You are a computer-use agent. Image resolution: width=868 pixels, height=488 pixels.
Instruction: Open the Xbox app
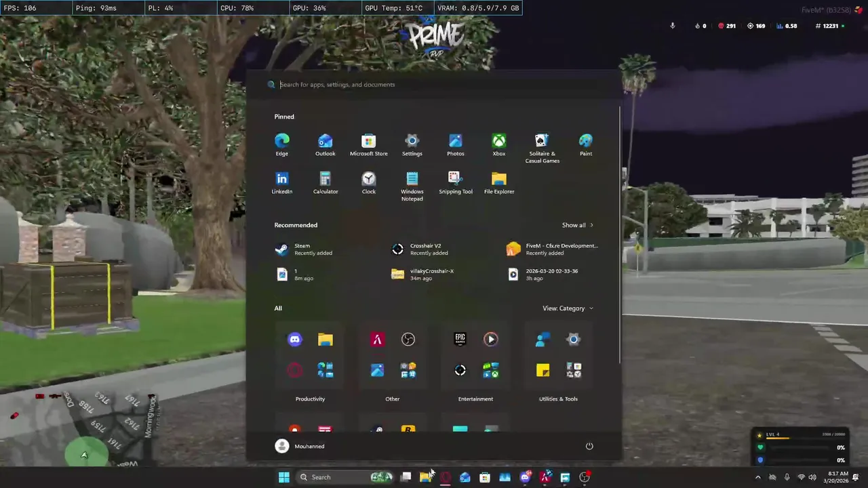coord(498,145)
